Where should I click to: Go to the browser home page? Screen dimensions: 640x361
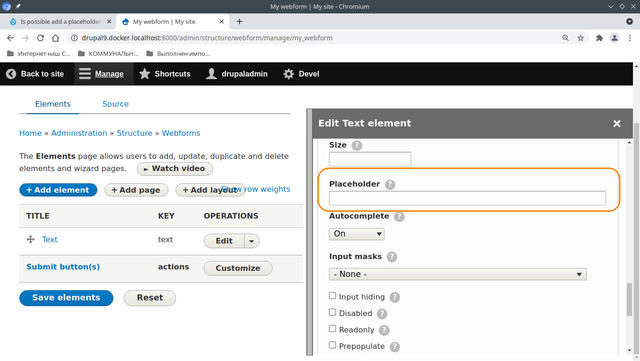pos(56,38)
